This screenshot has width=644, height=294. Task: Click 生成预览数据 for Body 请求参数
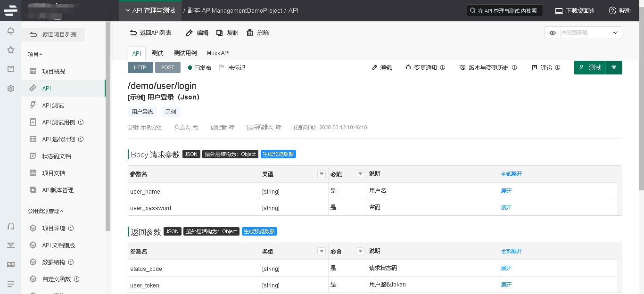tap(278, 154)
